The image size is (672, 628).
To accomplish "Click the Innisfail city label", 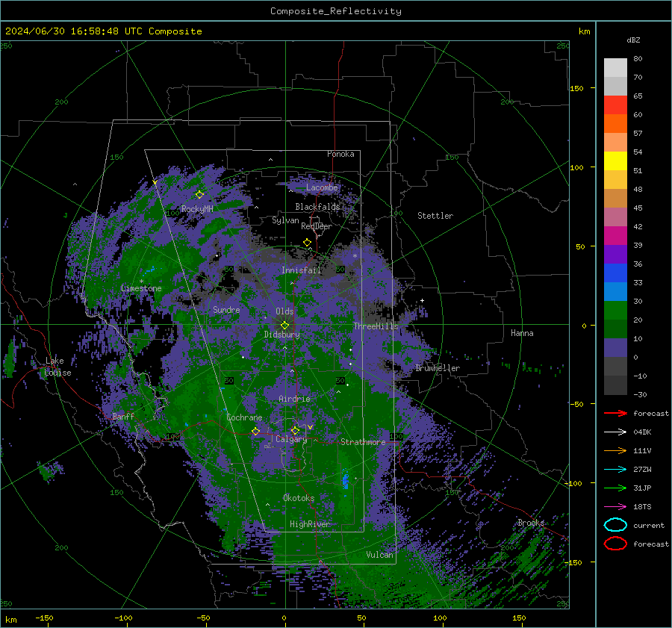I will tap(301, 270).
